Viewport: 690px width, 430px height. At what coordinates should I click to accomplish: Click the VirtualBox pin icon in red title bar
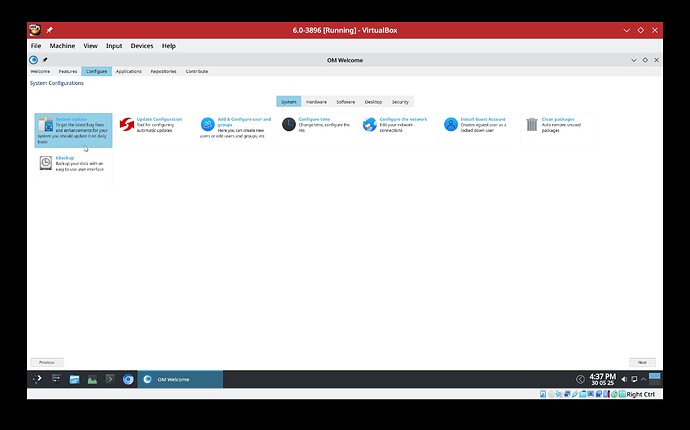pos(49,30)
